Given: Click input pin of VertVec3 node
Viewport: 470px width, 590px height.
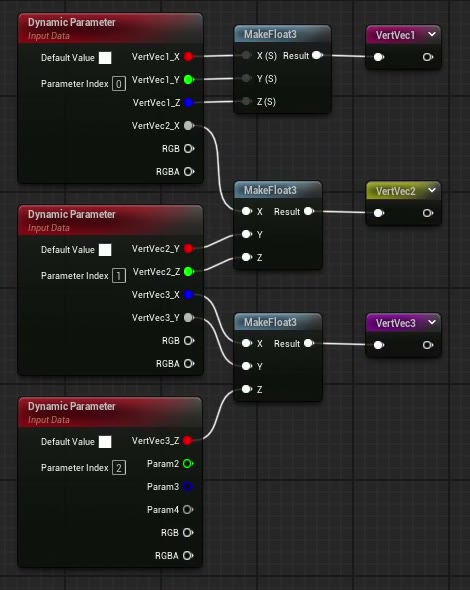Looking at the screenshot, I should pyautogui.click(x=379, y=345).
